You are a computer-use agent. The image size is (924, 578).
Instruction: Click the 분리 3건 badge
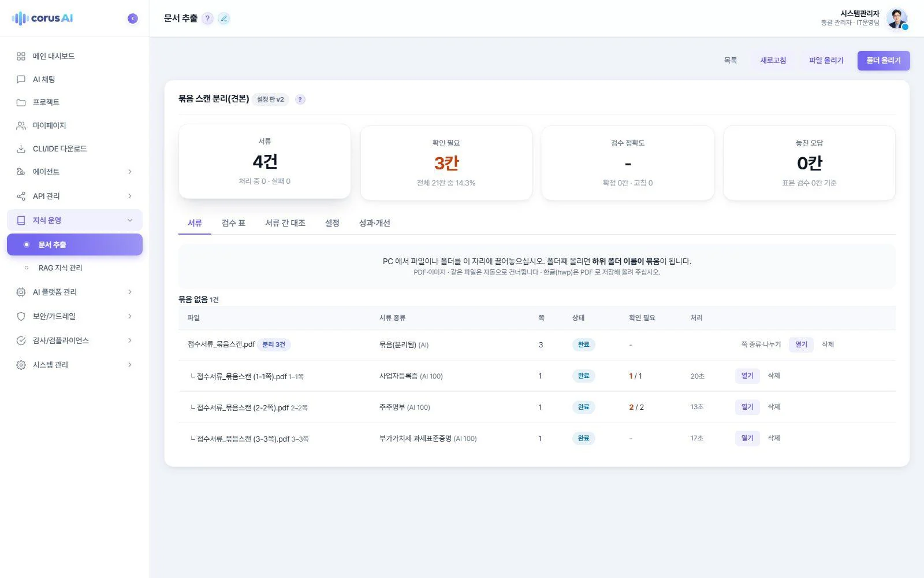274,344
